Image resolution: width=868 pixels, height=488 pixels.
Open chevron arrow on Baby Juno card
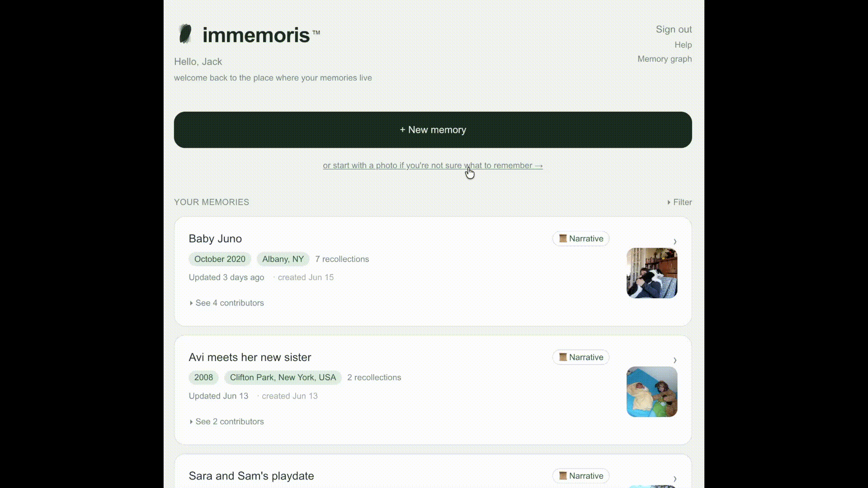(675, 241)
